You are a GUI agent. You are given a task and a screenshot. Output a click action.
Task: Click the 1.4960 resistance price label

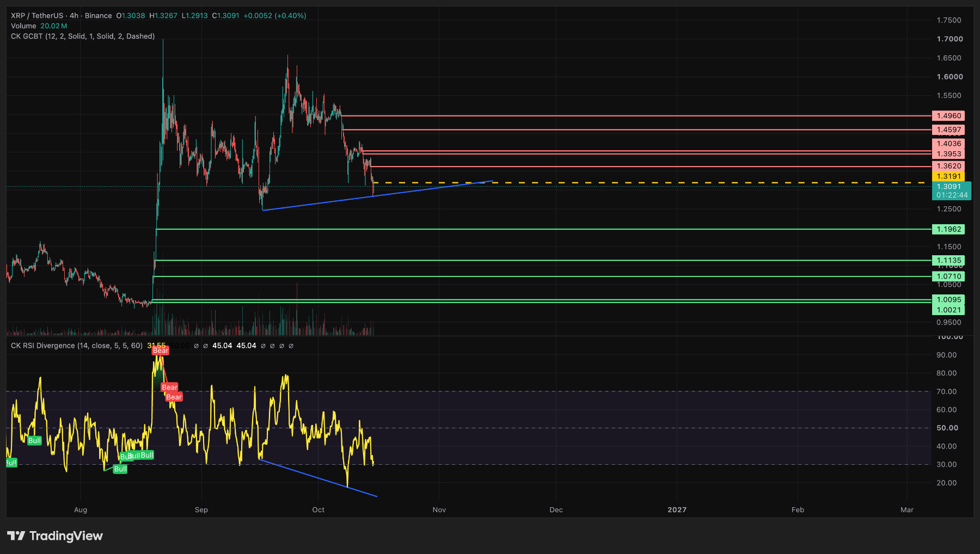point(948,116)
